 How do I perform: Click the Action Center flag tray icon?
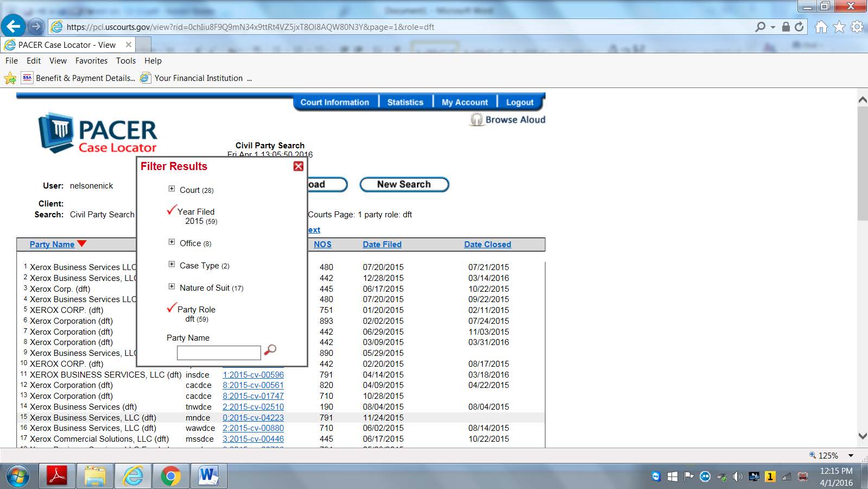[x=689, y=477]
